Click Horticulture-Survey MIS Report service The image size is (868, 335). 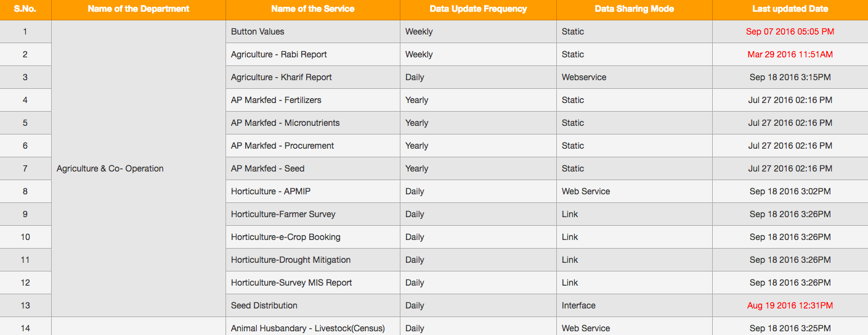[x=291, y=283]
